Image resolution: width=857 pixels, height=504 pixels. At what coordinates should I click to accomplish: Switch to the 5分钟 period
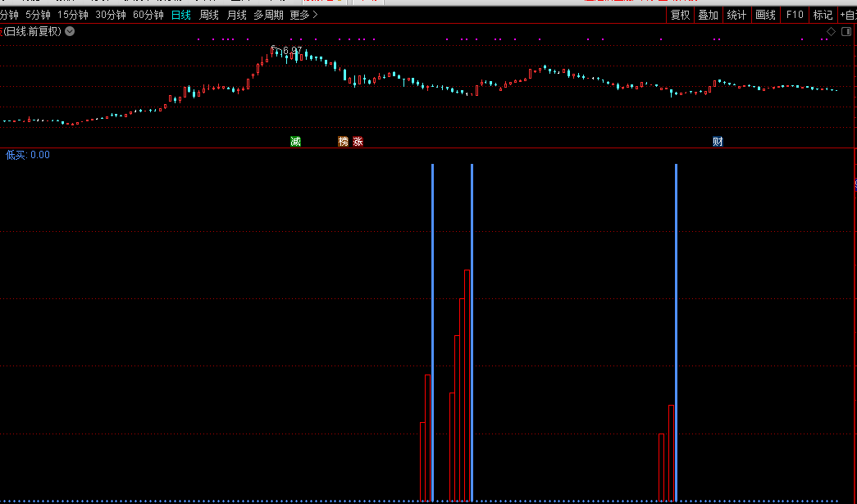click(x=38, y=15)
